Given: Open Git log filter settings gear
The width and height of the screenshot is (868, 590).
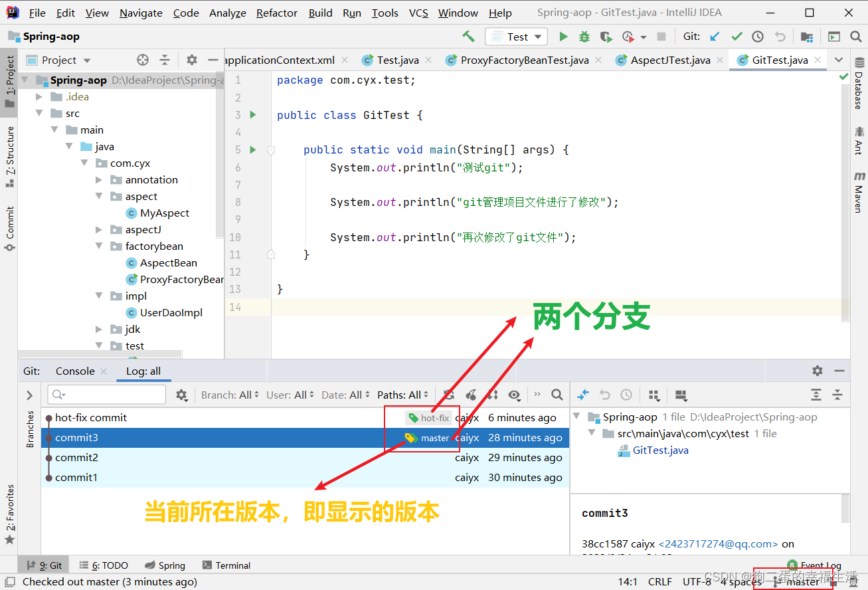Looking at the screenshot, I should [x=182, y=395].
